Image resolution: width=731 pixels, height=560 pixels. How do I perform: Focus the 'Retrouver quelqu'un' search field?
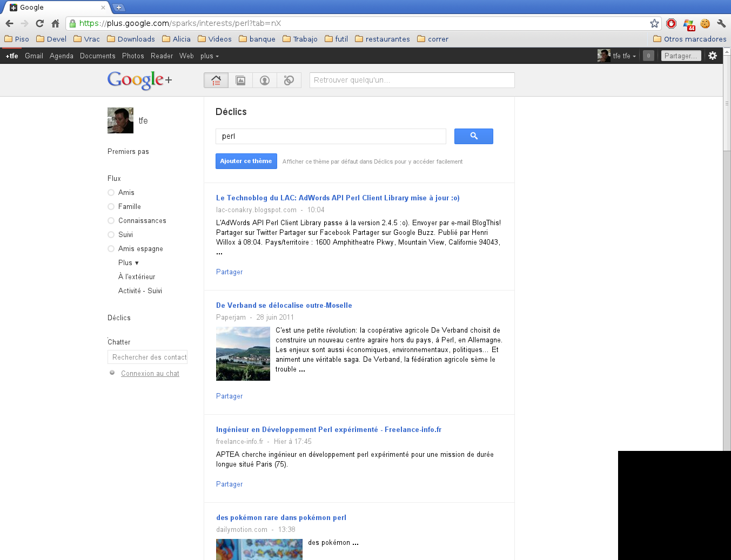pyautogui.click(x=412, y=80)
